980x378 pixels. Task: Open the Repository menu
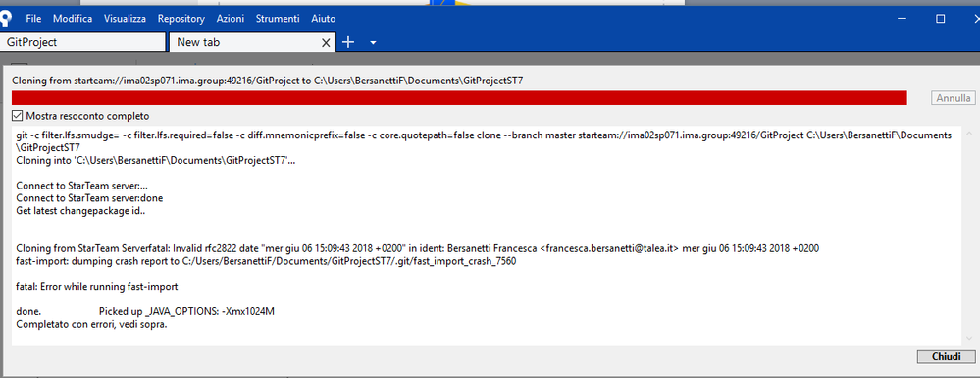tap(181, 19)
